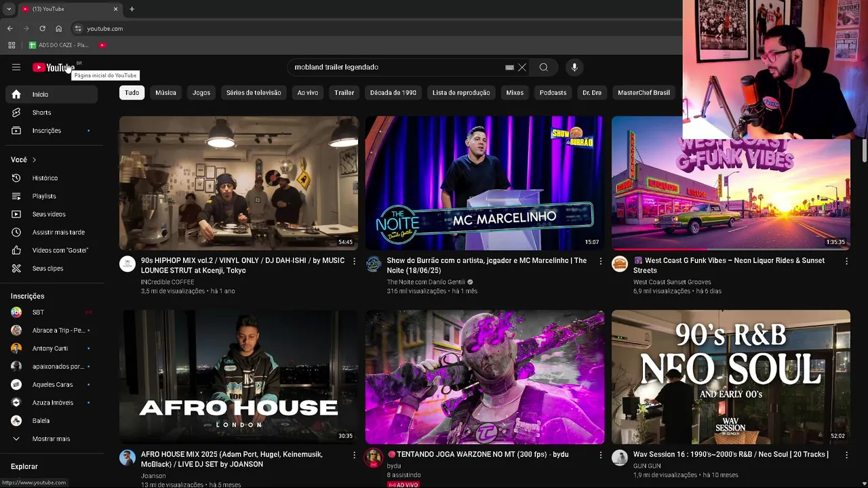Open apaixonados por... channel subscription
Image resolution: width=868 pixels, height=488 pixels.
52,366
